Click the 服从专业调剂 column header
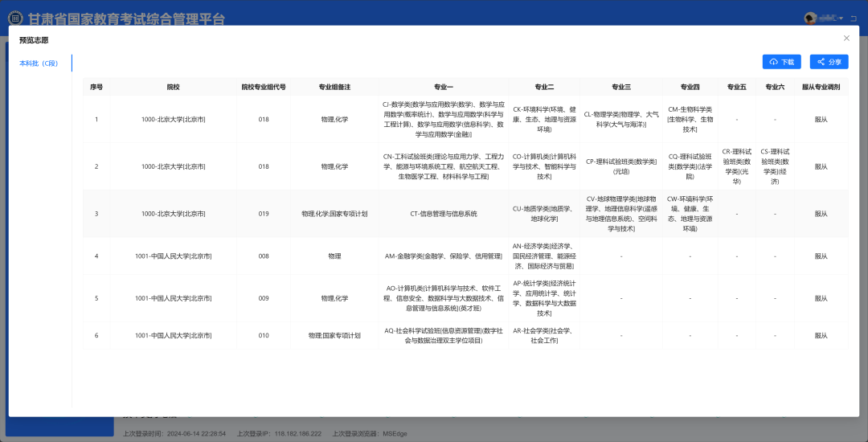Screen dimensions: 868x442 coord(821,87)
